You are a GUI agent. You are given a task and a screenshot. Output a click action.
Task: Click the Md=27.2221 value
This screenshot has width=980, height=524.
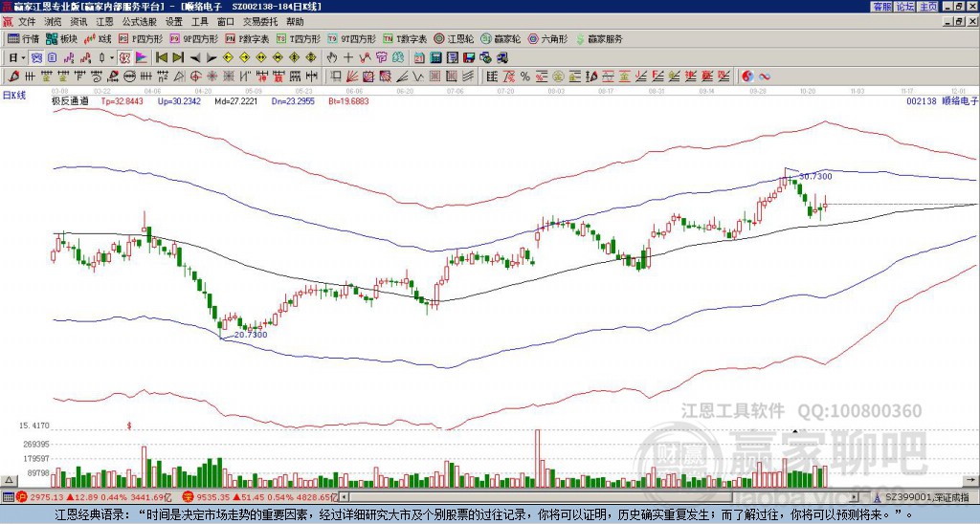click(x=235, y=100)
